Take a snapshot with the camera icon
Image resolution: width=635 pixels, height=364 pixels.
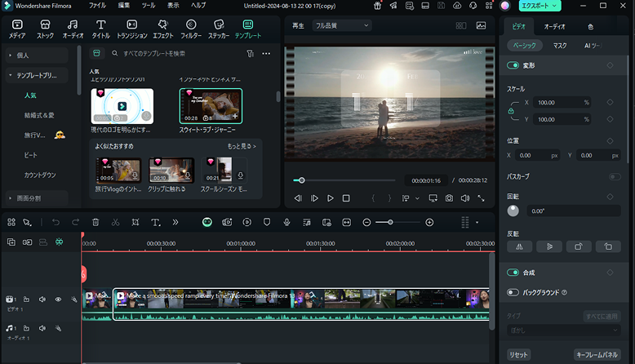449,198
